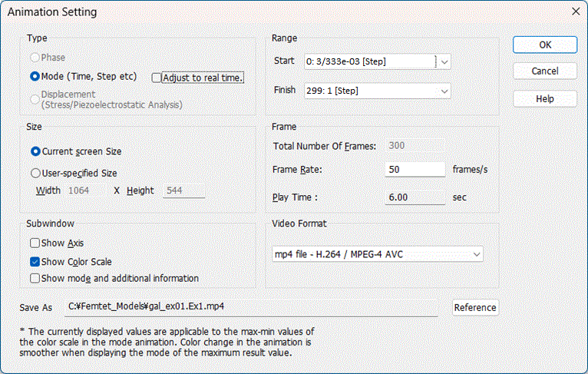The width and height of the screenshot is (588, 374).
Task: Click the Reference button next to Save As
Action: click(475, 308)
